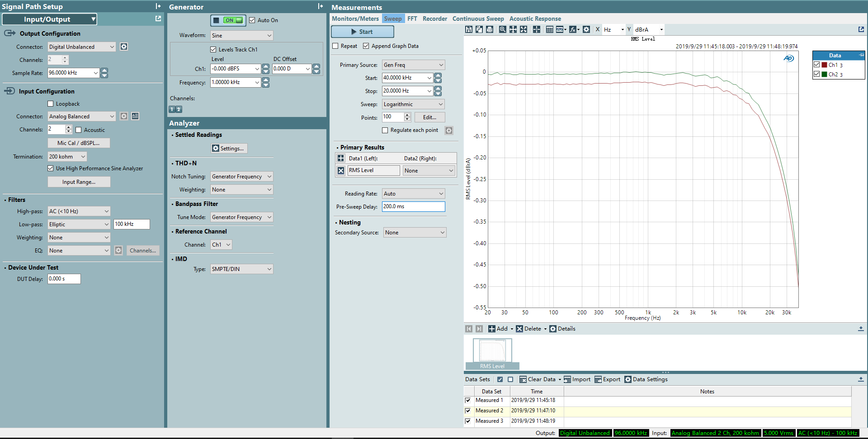Viewport: 868px width, 439px height.
Task: Toggle Append Graph Data checkbox
Action: (x=366, y=46)
